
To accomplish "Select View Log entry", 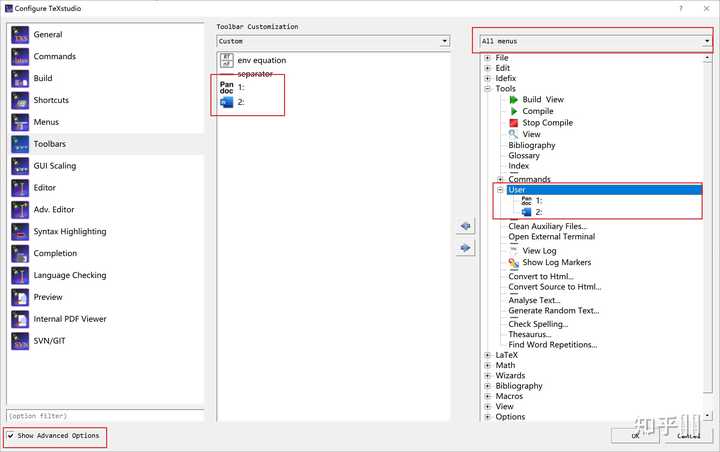I will pyautogui.click(x=539, y=251).
